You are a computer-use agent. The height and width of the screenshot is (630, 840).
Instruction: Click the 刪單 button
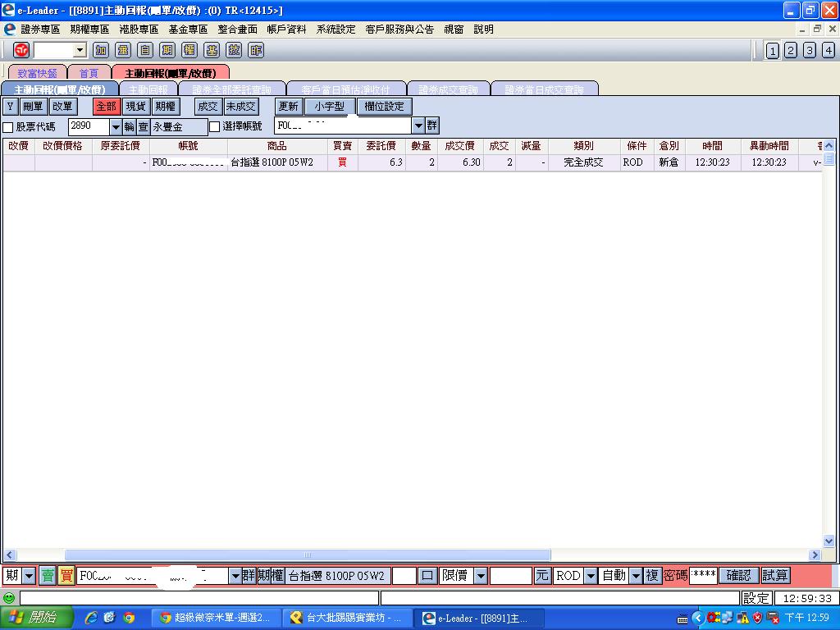[33, 107]
